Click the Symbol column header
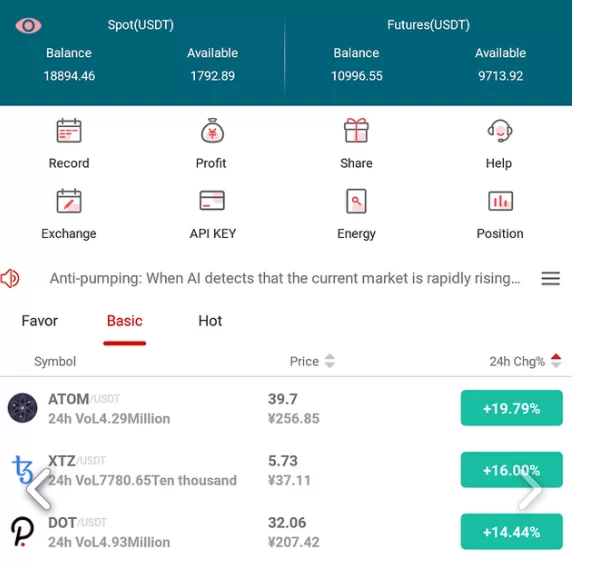Image resolution: width=606 pixels, height=564 pixels. (x=55, y=361)
